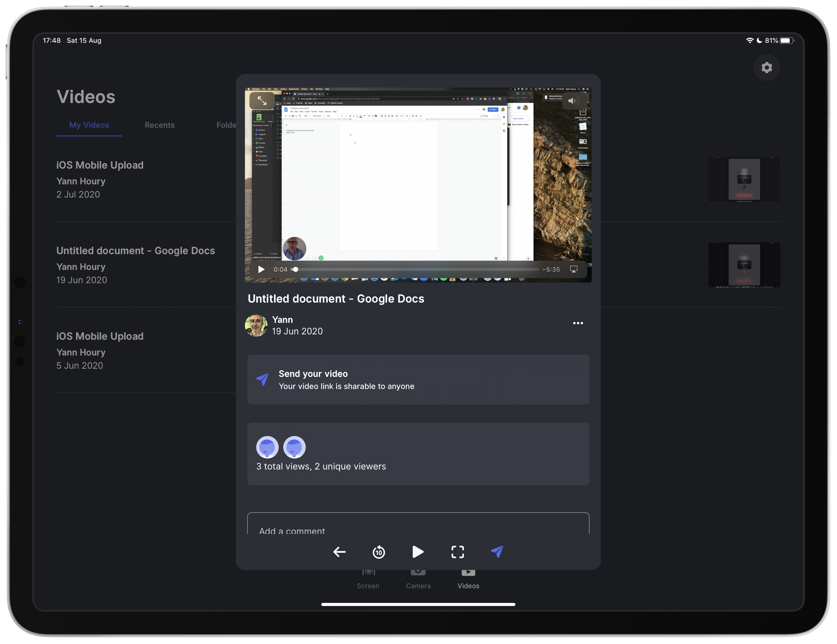Click the large play button in bottom toolbar
Viewport: 837px width, 644px height.
(418, 552)
